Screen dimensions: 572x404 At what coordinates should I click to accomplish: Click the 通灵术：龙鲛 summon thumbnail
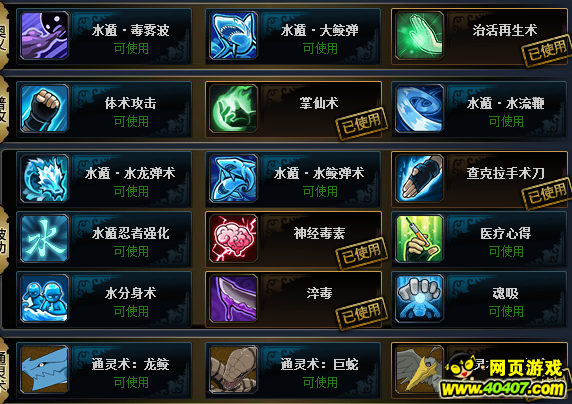(45, 369)
